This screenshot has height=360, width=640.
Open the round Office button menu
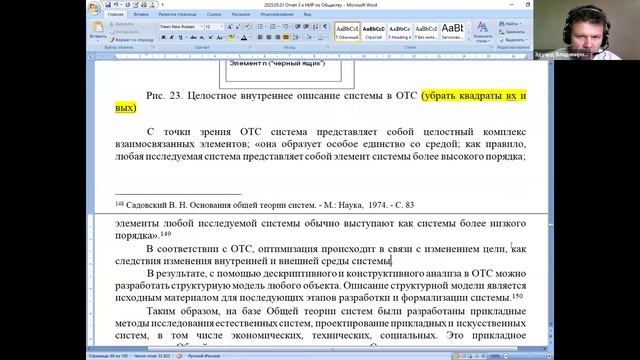pyautogui.click(x=94, y=8)
